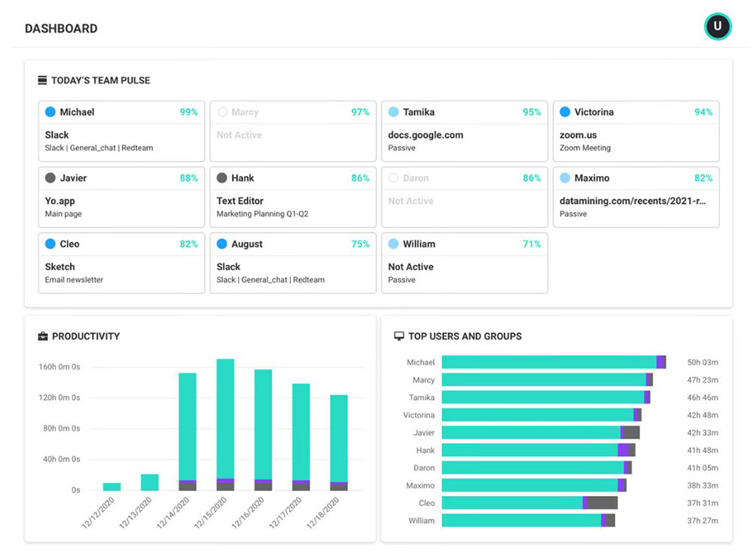Click Javier's gray status dot

[x=50, y=178]
